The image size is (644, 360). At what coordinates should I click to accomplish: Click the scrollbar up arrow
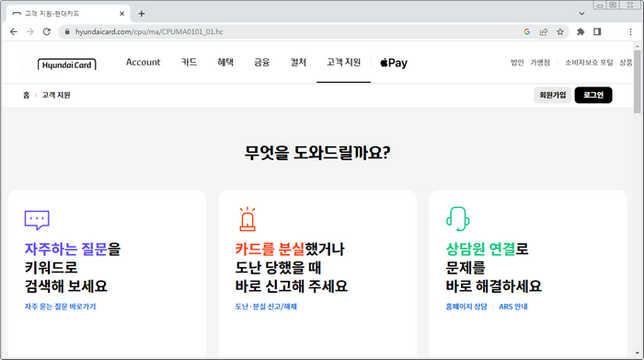tap(637, 45)
